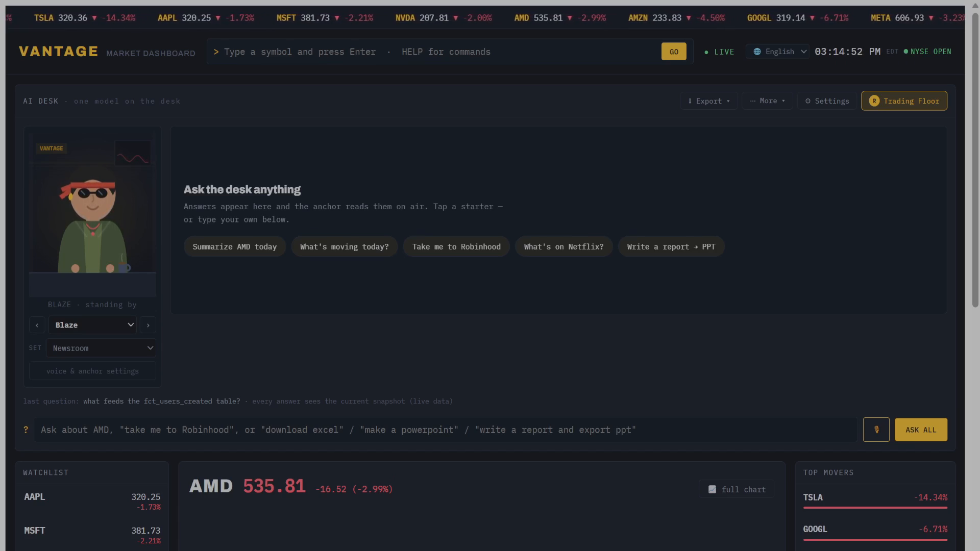
Task: Click the MSFT ticker tape entry
Action: [325, 18]
